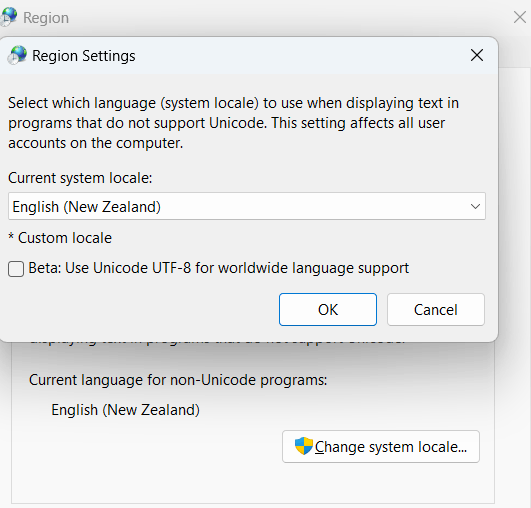531x508 pixels.
Task: Click the dropdown chevron arrow of the locale combo box
Action: (x=475, y=206)
